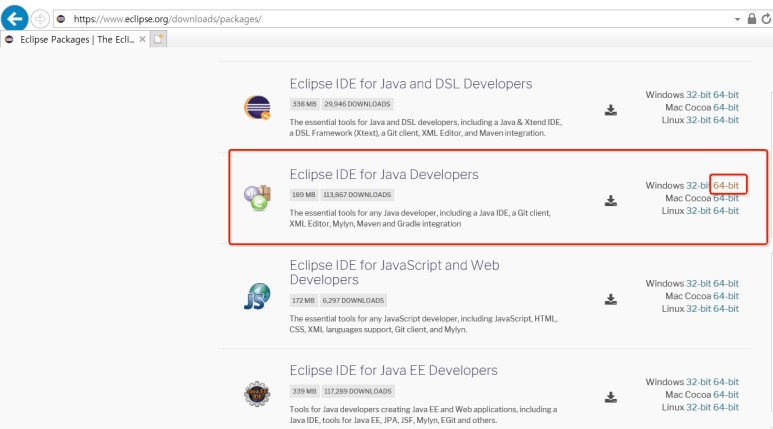Download Java EE Linux 64-bit
Image resolution: width=773 pixels, height=429 pixels.
click(x=726, y=407)
